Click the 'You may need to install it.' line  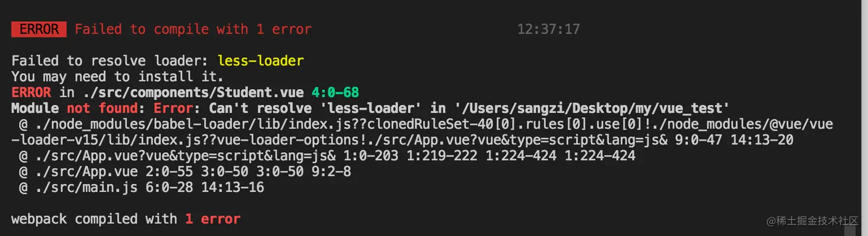point(117,76)
